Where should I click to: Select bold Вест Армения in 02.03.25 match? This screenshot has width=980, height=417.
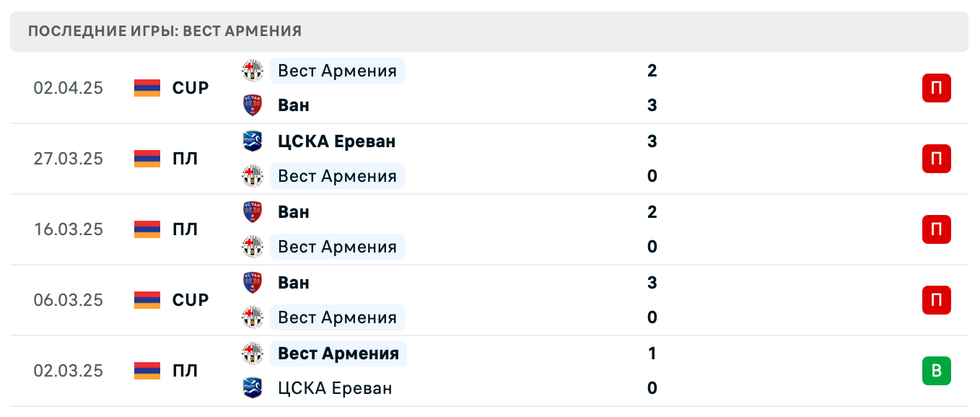pyautogui.click(x=338, y=354)
